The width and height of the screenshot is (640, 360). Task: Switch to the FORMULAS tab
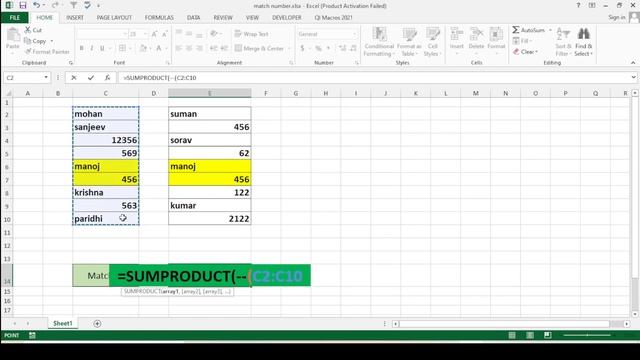click(x=159, y=18)
